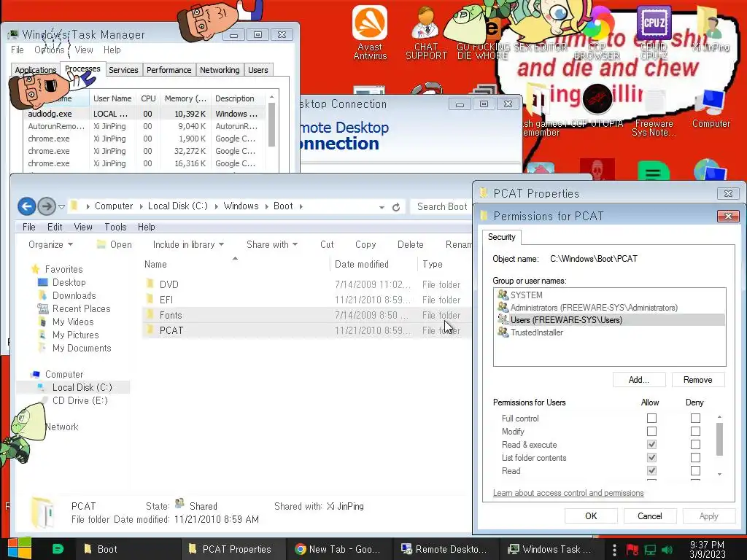
Task: Open the CPUID CPU-Z desktop icon
Action: [x=654, y=32]
